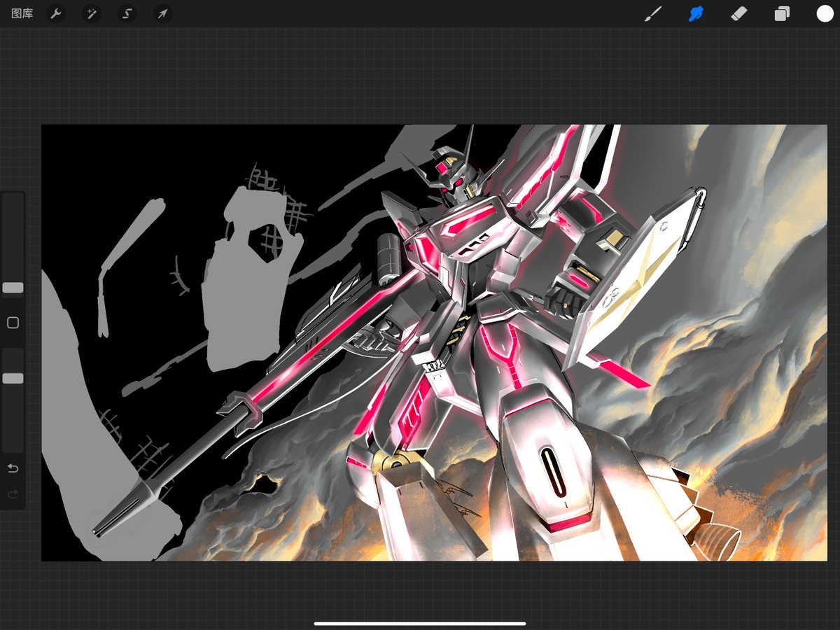
Task: Select the Paint brush tool
Action: click(653, 14)
